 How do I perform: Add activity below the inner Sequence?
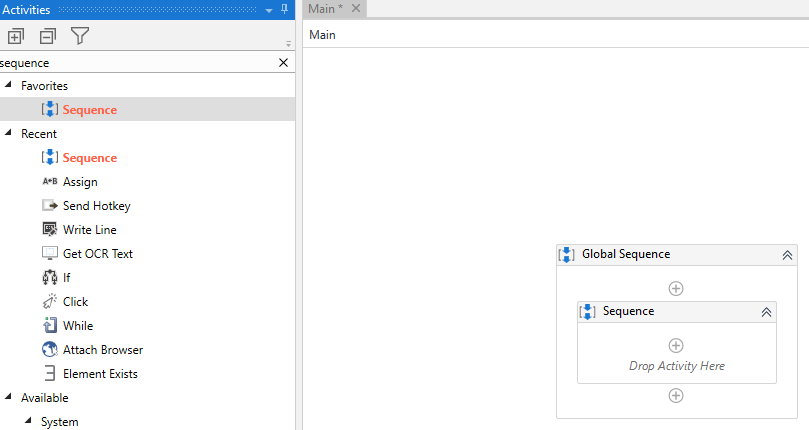[676, 395]
